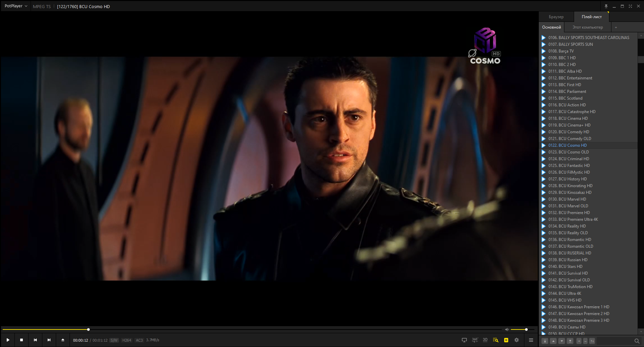Move the playlist item to the bottom
This screenshot has height=347, width=644.
[570, 341]
